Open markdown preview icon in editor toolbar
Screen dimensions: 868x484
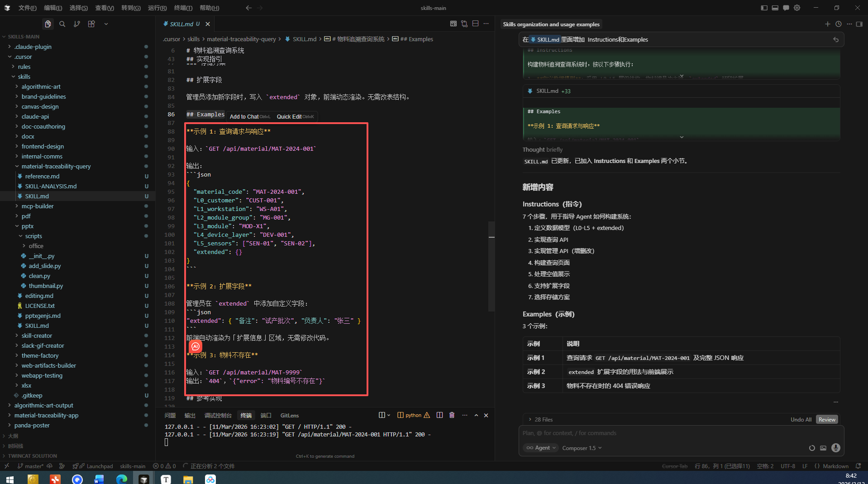pos(453,24)
